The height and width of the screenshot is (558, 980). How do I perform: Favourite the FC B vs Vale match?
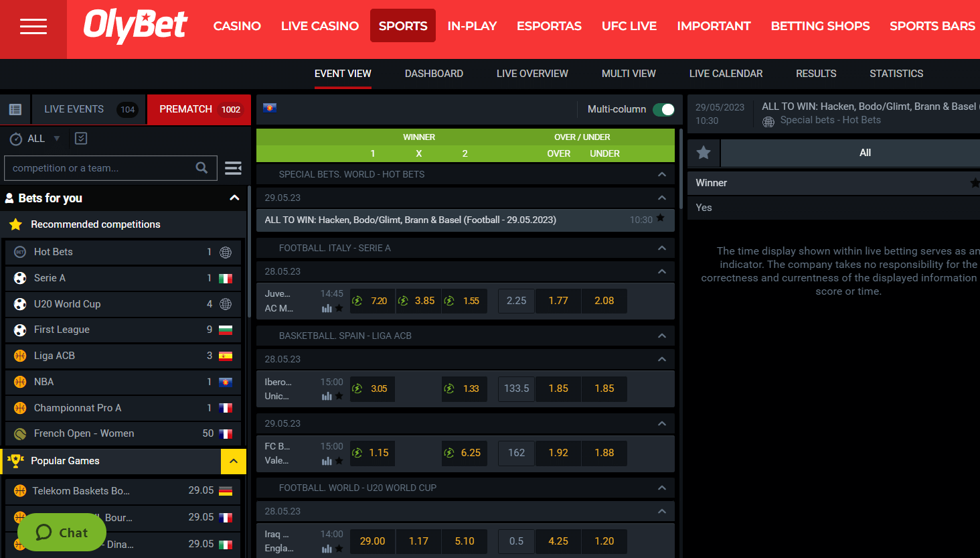pyautogui.click(x=339, y=460)
